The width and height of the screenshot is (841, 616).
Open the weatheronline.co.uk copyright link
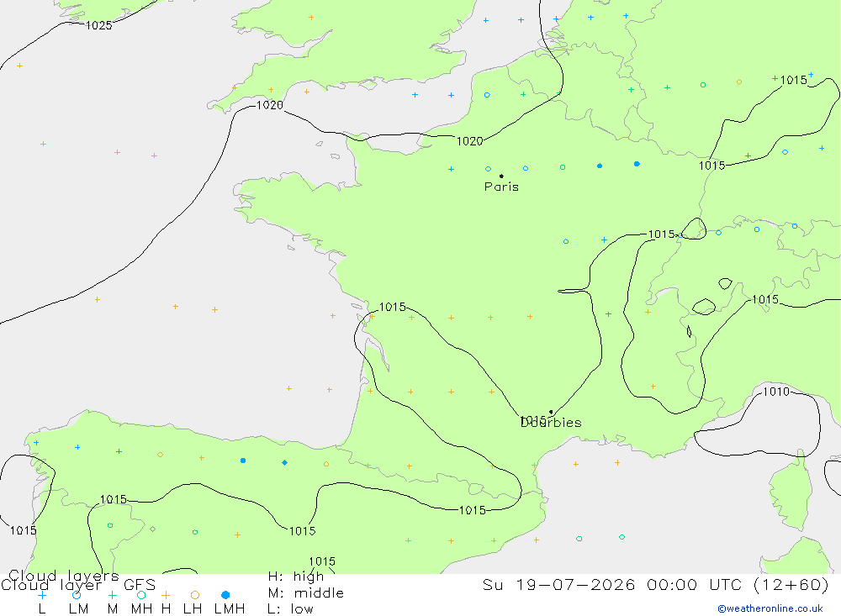coord(770,608)
